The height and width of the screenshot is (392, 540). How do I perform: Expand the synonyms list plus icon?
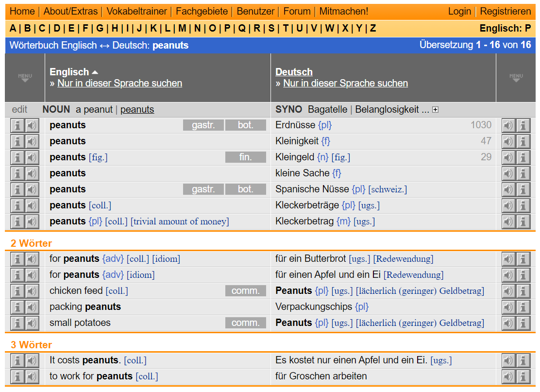[435, 110]
